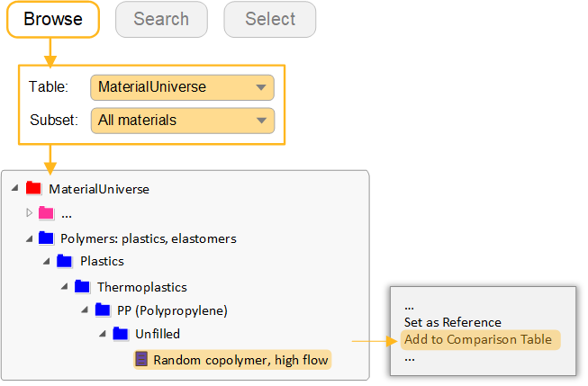This screenshot has height=386, width=588.
Task: Switch to the Browse tab
Action: pos(53,19)
